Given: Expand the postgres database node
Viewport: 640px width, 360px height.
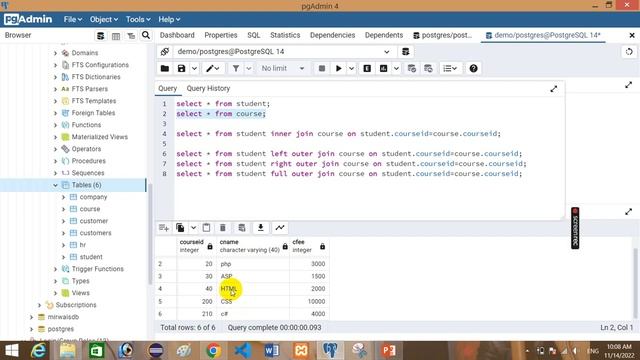Looking at the screenshot, I should pyautogui.click(x=31, y=329).
